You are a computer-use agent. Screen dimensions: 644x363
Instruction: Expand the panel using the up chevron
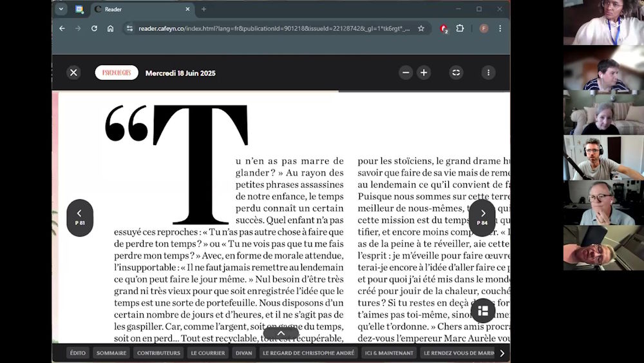[281, 333]
